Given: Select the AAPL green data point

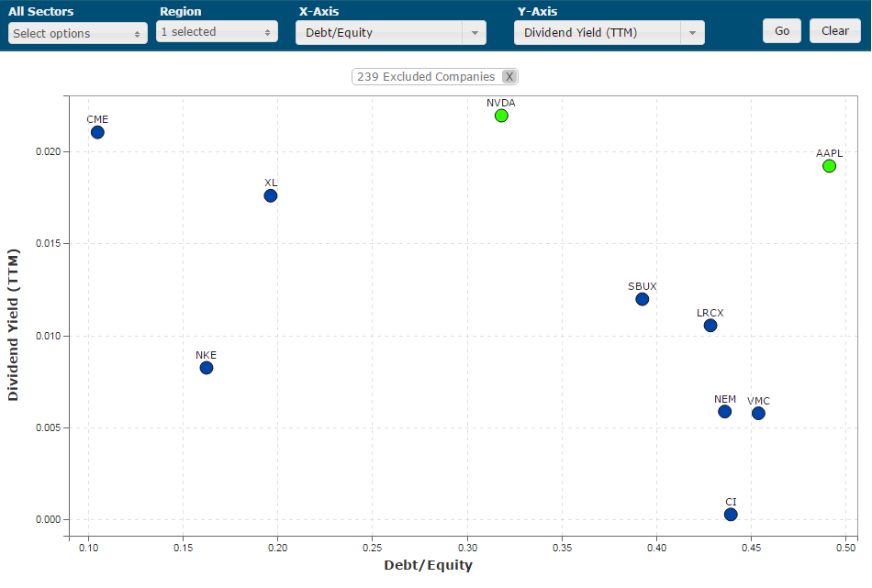Looking at the screenshot, I should tap(829, 166).
